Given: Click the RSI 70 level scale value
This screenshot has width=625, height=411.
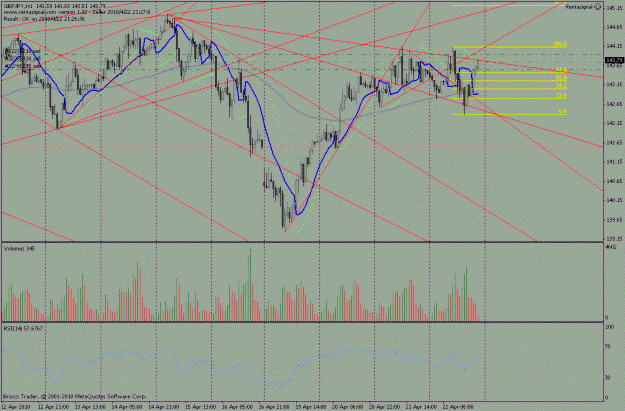Looking at the screenshot, I should point(608,347).
